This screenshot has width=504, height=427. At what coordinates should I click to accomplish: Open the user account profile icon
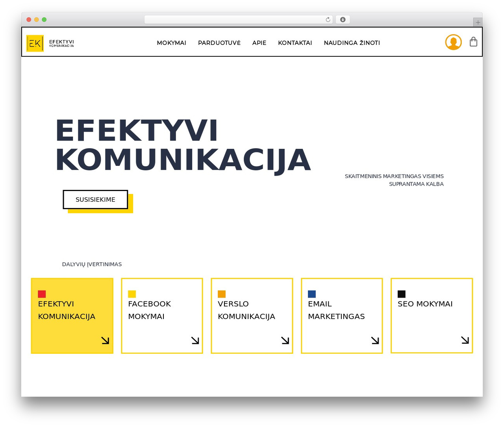[454, 42]
